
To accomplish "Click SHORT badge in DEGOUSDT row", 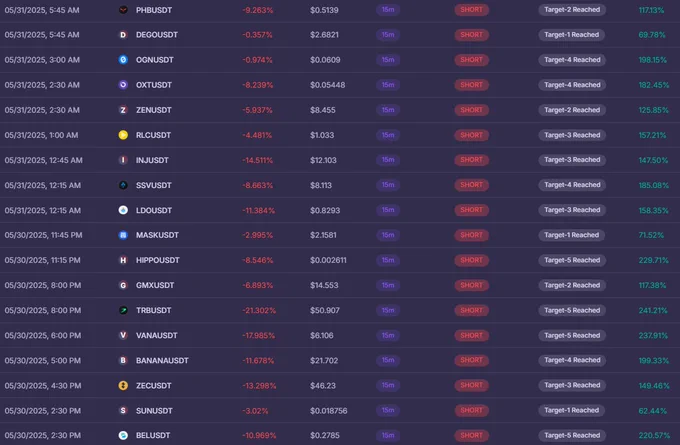I will click(471, 35).
